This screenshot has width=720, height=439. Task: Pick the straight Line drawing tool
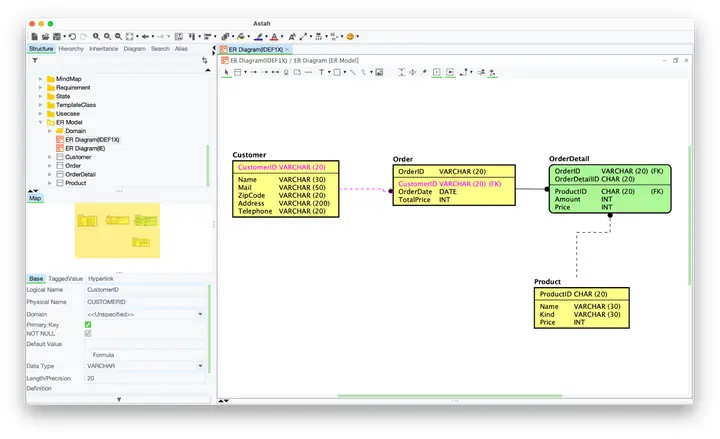click(x=352, y=72)
